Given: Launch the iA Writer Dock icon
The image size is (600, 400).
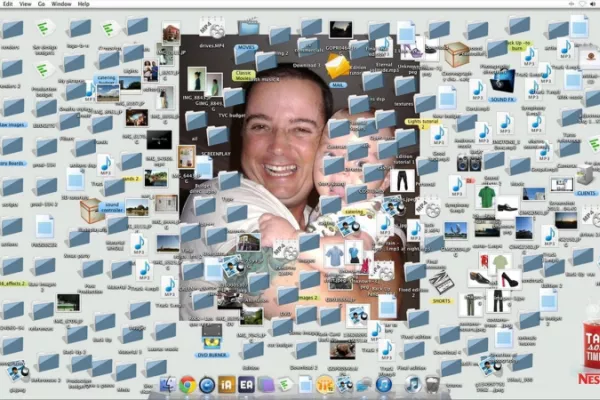Looking at the screenshot, I should click(x=227, y=385).
